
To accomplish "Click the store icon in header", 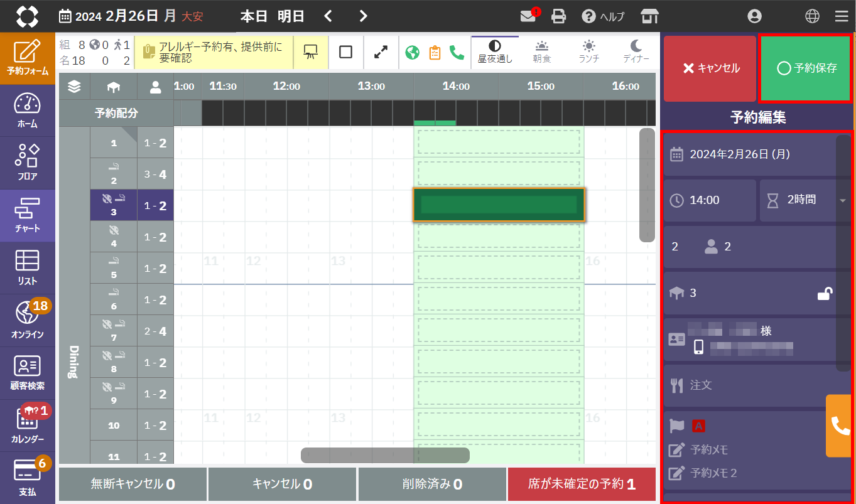I will (x=649, y=16).
